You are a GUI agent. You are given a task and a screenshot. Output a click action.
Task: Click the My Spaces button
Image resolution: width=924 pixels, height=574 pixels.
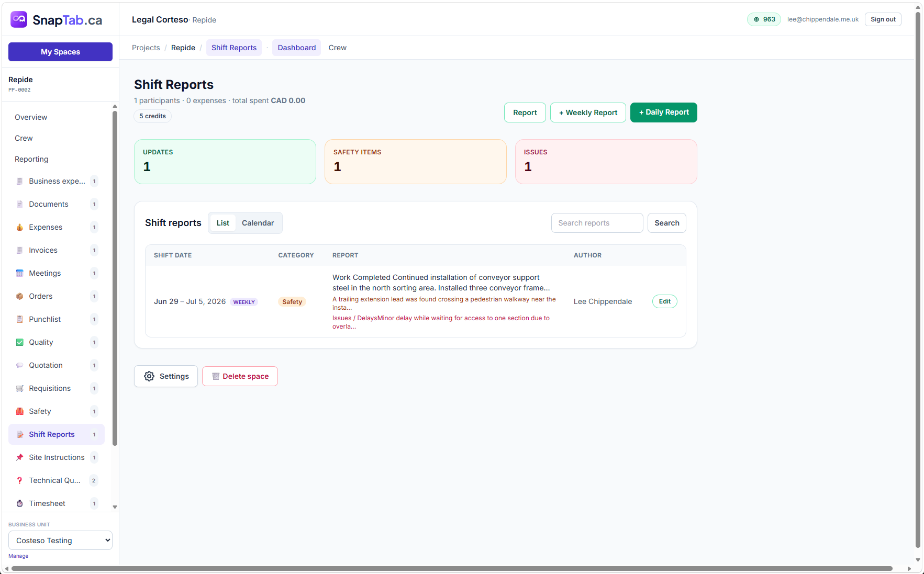point(60,52)
